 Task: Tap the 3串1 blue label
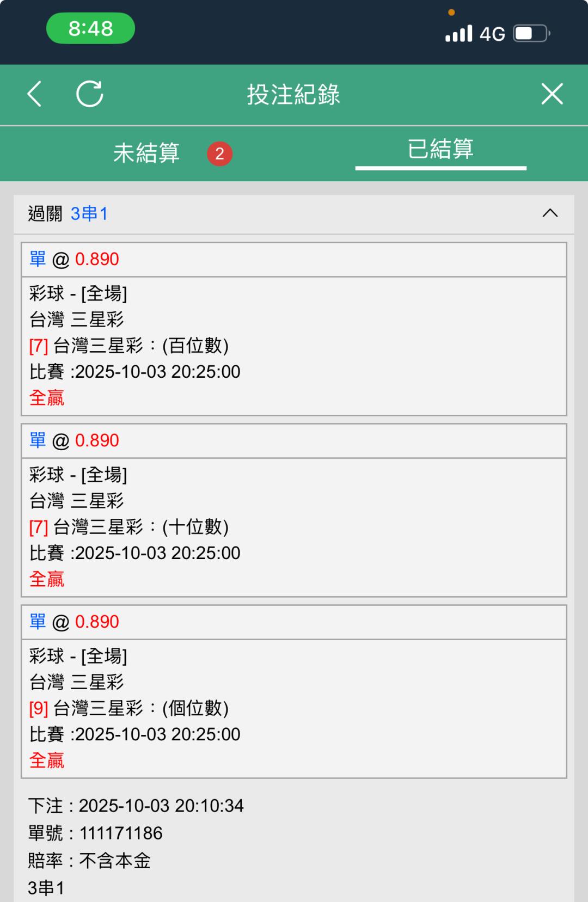point(89,214)
